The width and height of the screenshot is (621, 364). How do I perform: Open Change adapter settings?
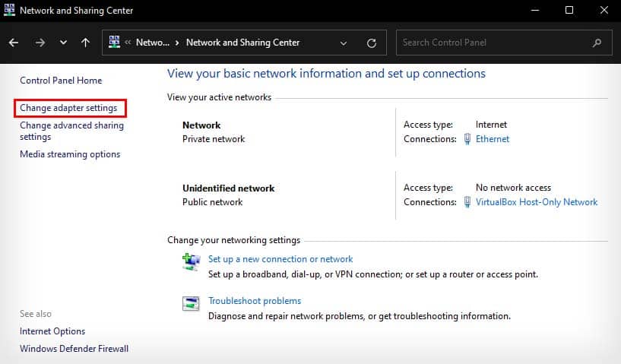(68, 108)
